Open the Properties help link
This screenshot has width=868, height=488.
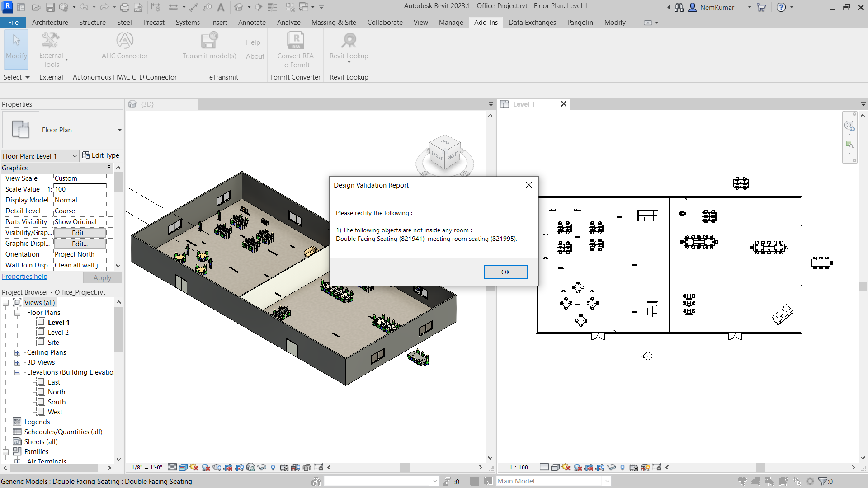pos(24,277)
